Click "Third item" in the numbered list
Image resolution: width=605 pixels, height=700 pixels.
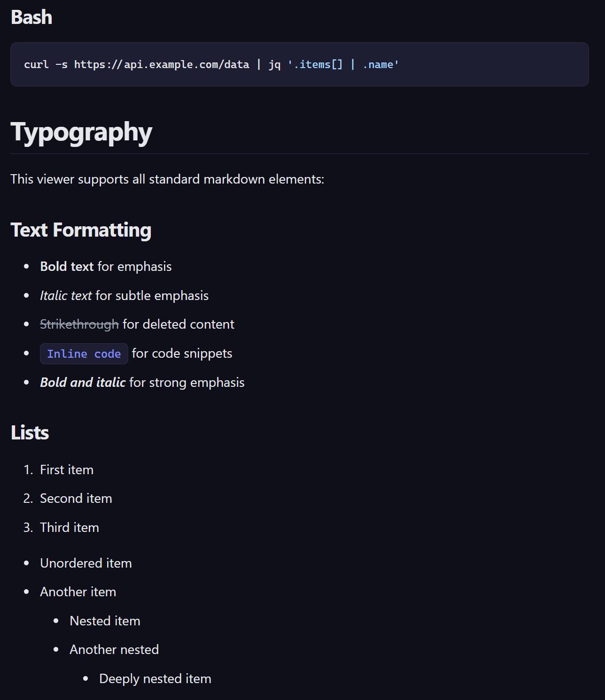[70, 528]
